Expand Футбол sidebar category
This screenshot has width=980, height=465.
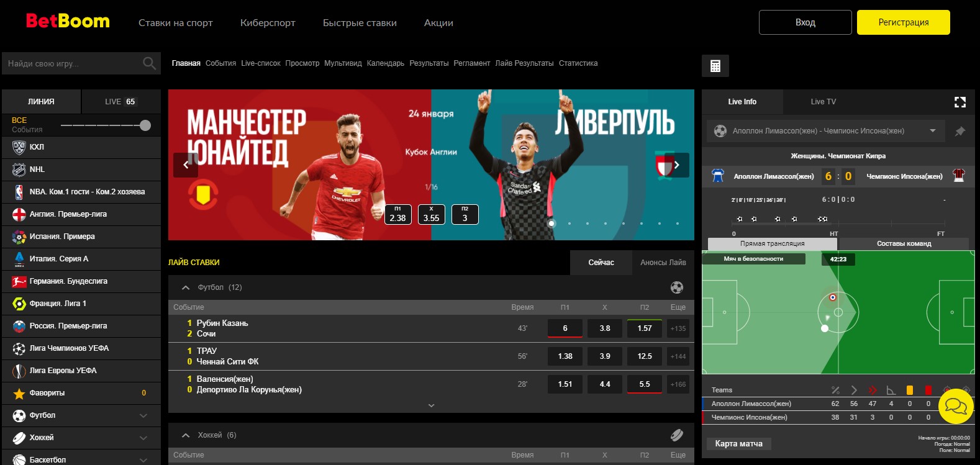point(143,415)
